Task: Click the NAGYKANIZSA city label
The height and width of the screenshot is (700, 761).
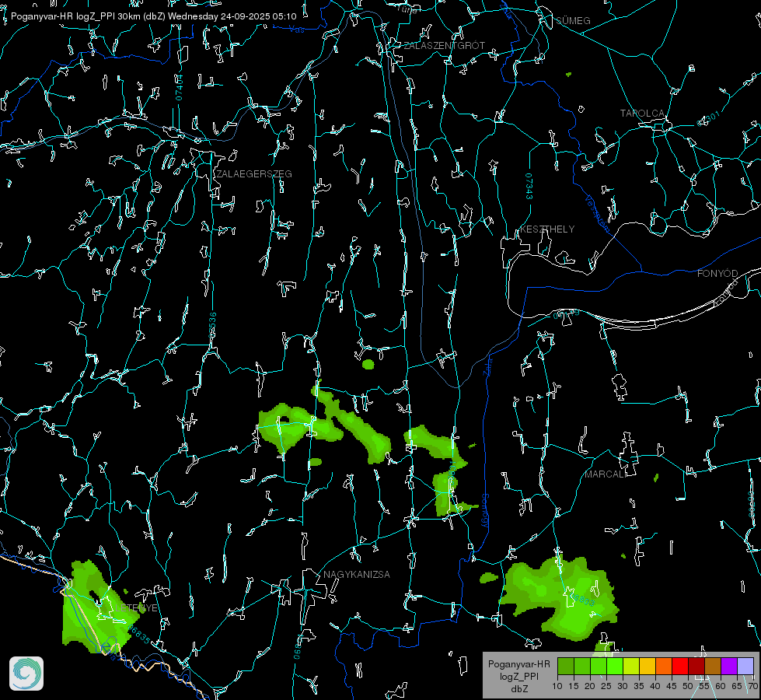Action: (357, 574)
